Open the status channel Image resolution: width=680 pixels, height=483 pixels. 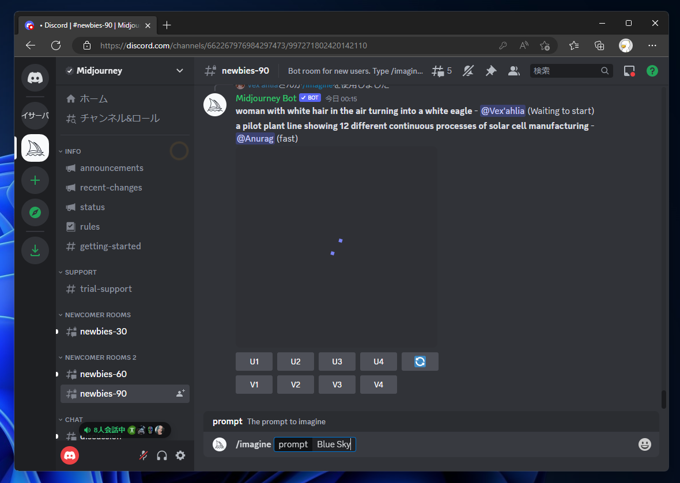[x=125, y=207]
